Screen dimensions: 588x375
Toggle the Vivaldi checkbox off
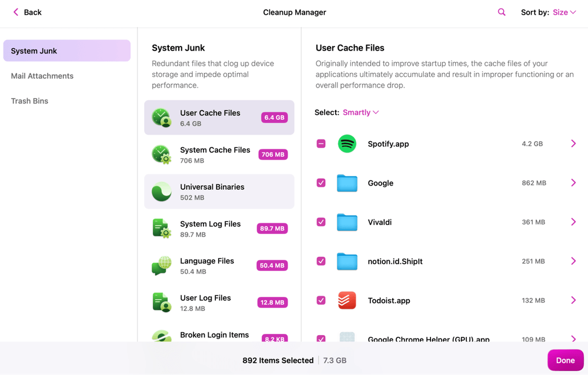(320, 222)
